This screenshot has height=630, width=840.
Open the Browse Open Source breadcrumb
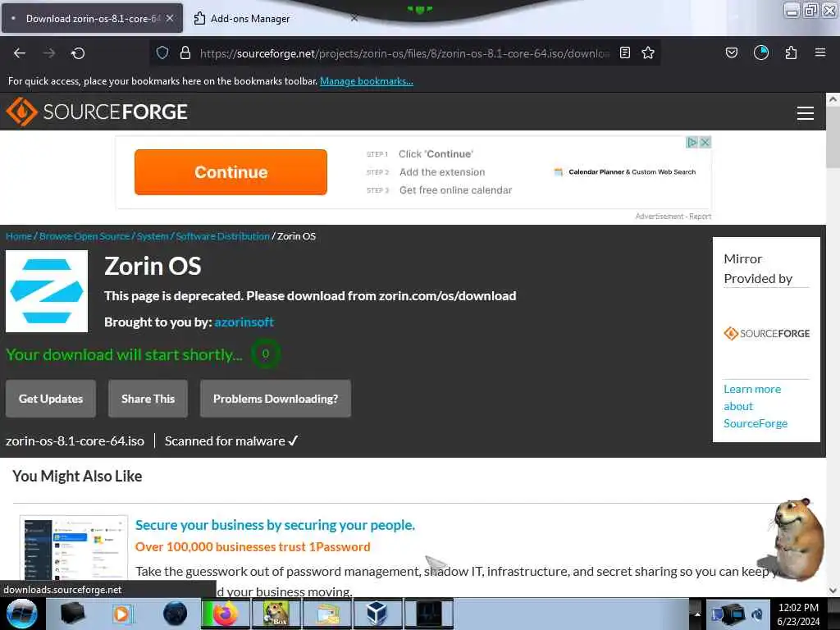point(84,236)
